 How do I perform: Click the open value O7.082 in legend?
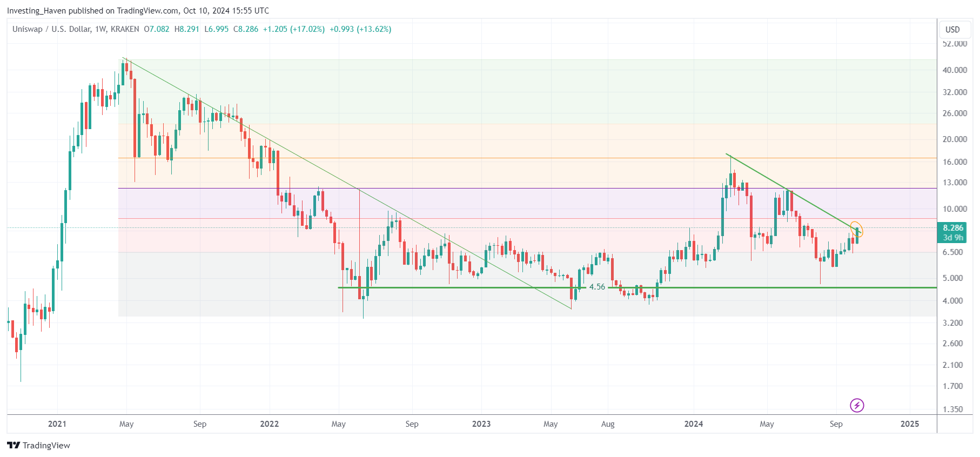pyautogui.click(x=157, y=29)
